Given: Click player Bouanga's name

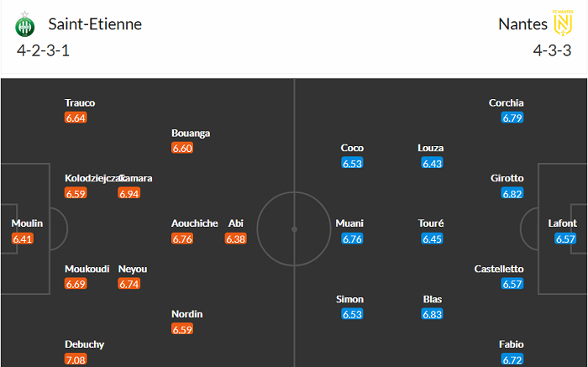Looking at the screenshot, I should click(190, 133).
